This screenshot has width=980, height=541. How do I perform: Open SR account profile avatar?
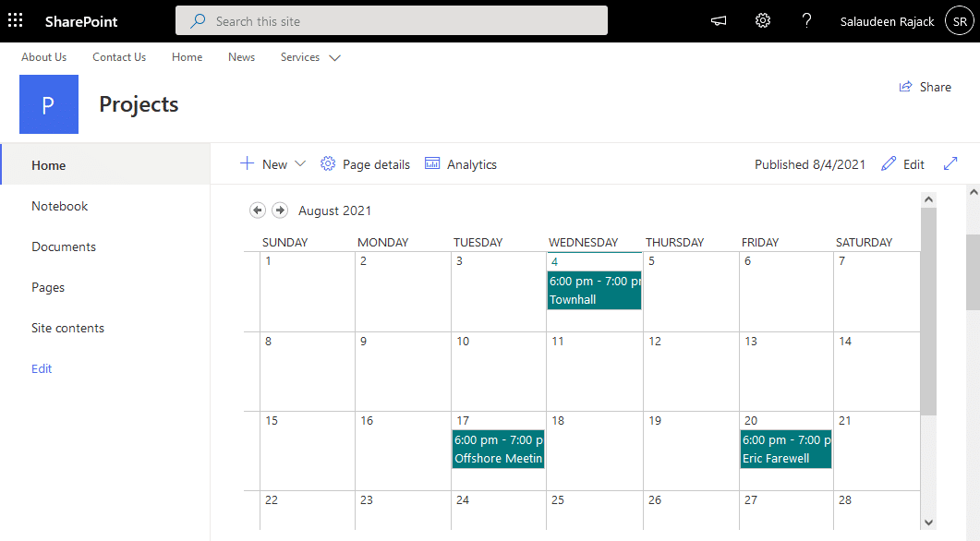960,21
